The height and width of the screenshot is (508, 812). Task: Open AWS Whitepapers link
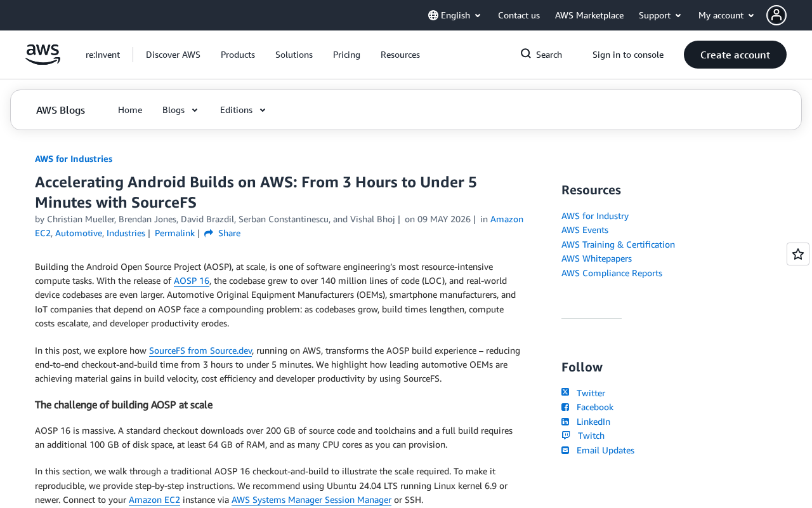point(596,258)
